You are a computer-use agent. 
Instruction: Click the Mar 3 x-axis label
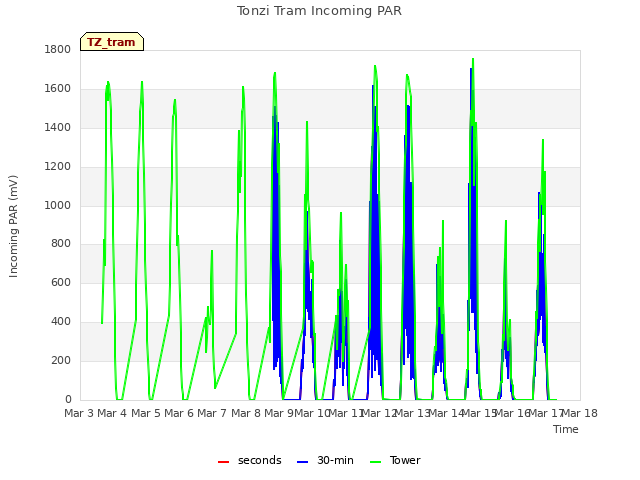[79, 413]
